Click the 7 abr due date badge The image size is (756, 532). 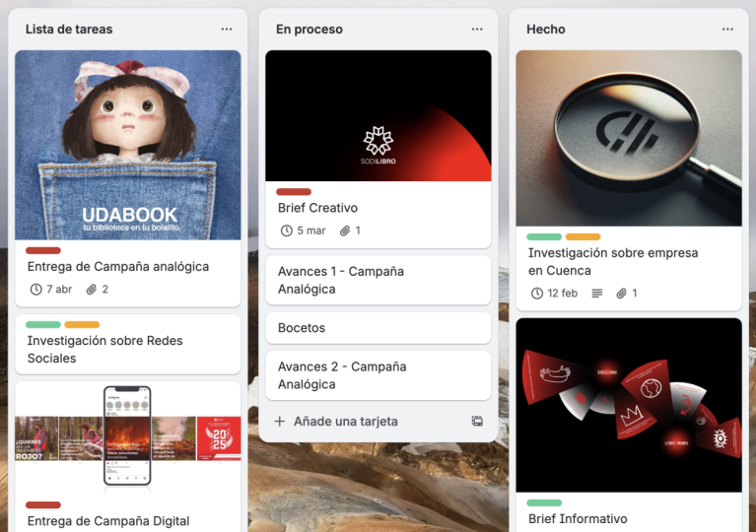[51, 289]
